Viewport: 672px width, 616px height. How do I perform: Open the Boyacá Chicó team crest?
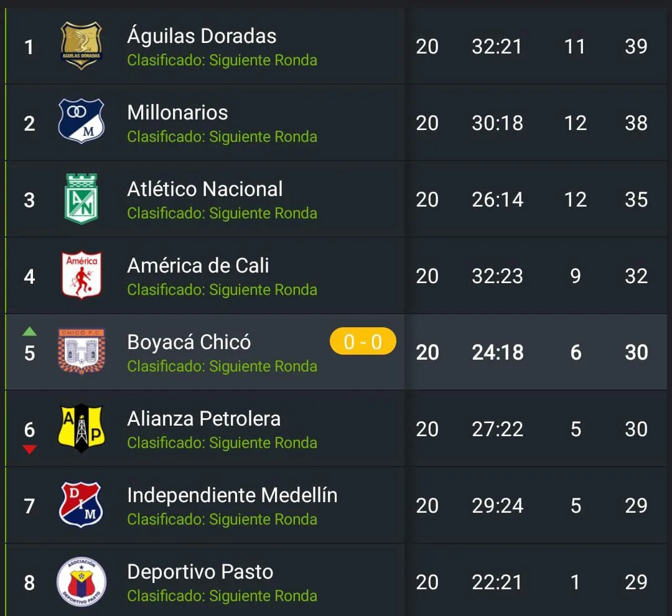[x=82, y=351]
